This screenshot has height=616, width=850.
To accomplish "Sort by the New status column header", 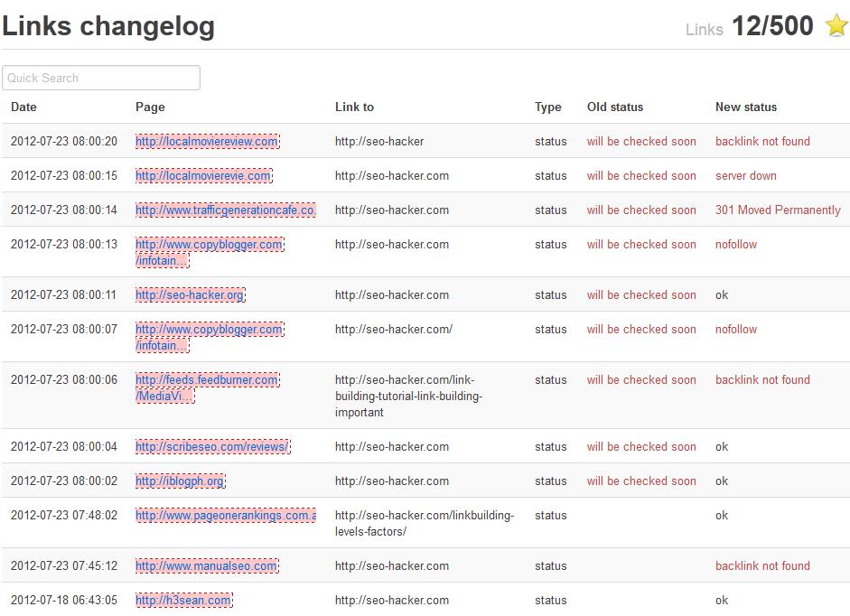I will point(745,107).
